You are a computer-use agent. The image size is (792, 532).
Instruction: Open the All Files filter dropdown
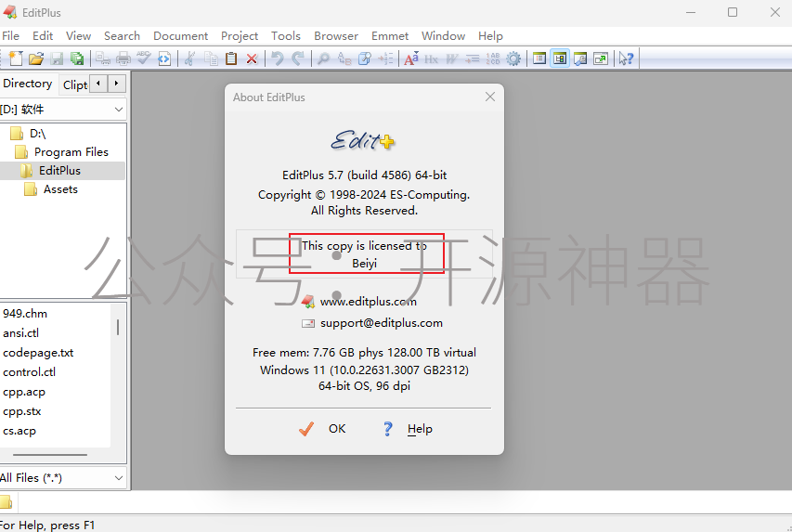(x=119, y=478)
